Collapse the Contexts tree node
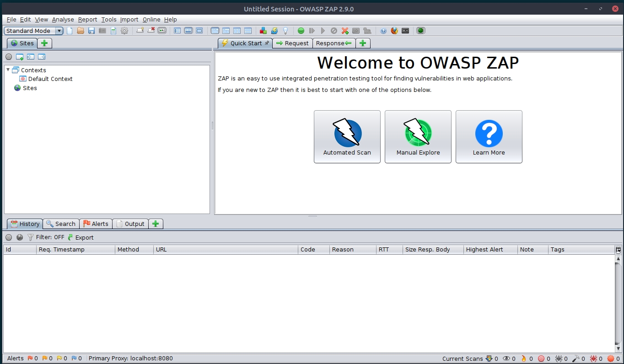The height and width of the screenshot is (364, 624). coord(8,70)
